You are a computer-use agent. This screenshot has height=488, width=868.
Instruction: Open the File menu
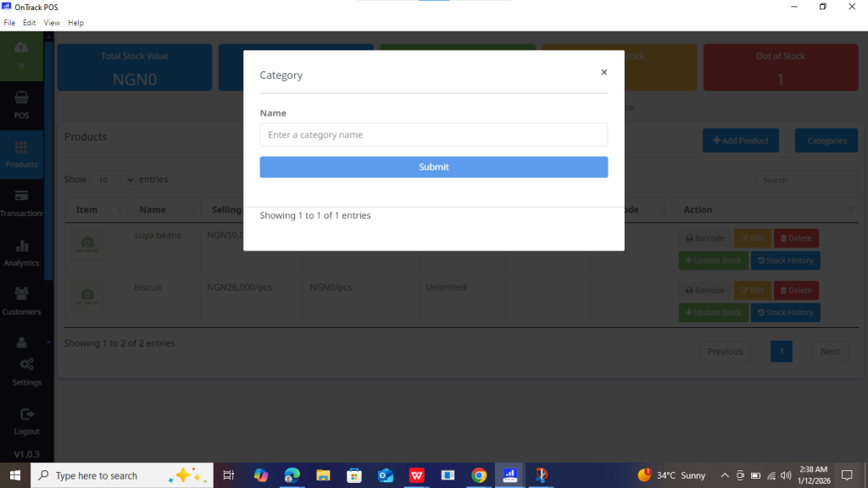9,23
